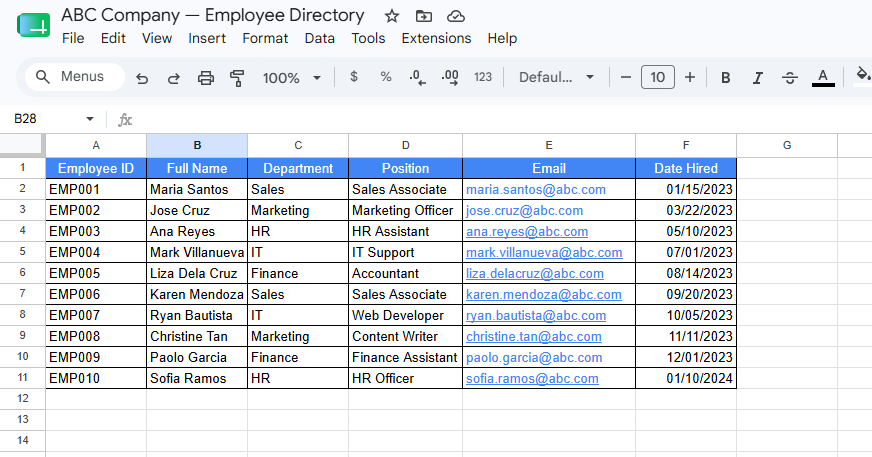This screenshot has height=457, width=872.
Task: Open sofia.ramos@abc.com email link
Action: click(532, 379)
